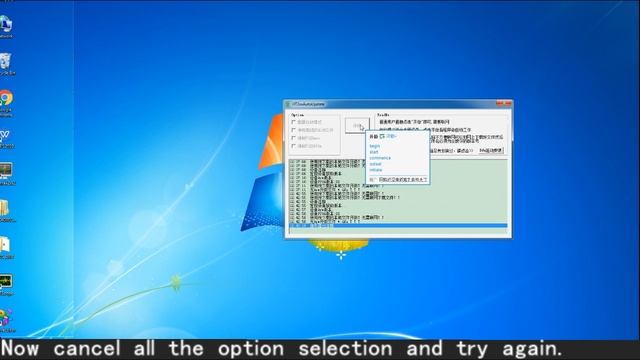This screenshot has height=360, width=640.
Task: Select the zipped folder archive desktop icon
Action: 4,208
